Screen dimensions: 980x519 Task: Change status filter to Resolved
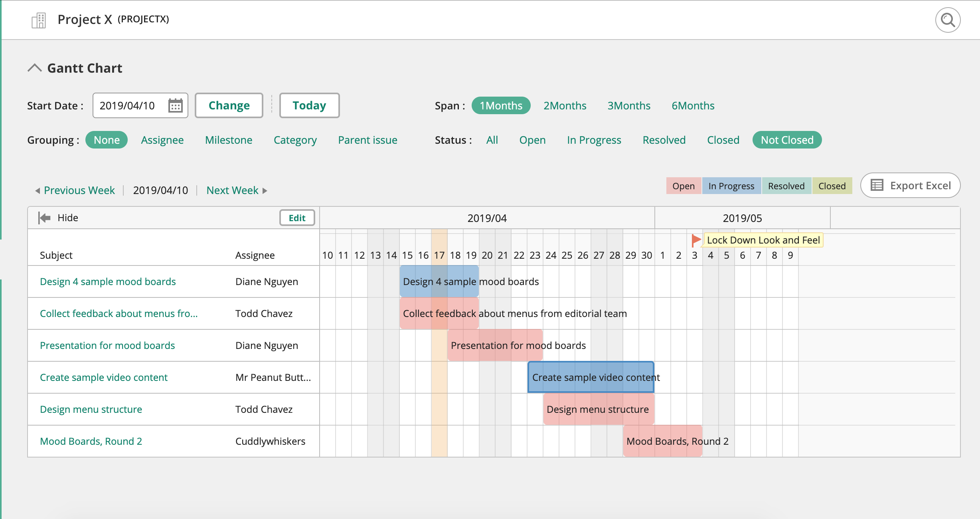click(x=664, y=140)
